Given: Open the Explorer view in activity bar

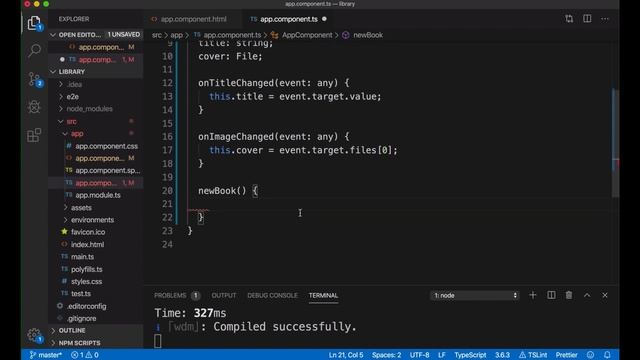Looking at the screenshot, I should (34, 23).
